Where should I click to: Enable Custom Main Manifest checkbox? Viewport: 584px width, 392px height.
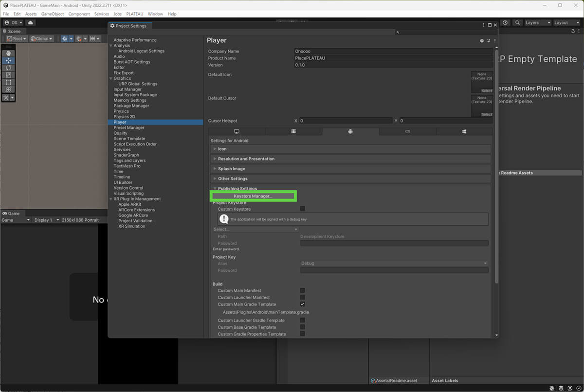302,290
